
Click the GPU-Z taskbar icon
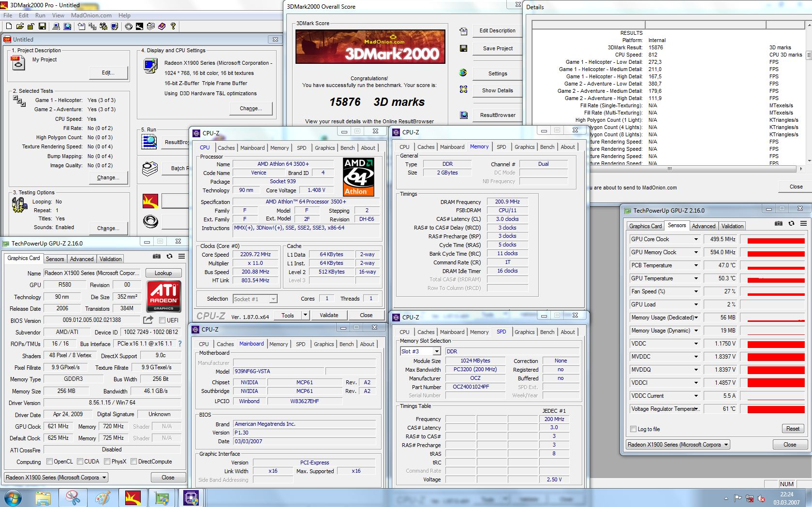pos(162,498)
